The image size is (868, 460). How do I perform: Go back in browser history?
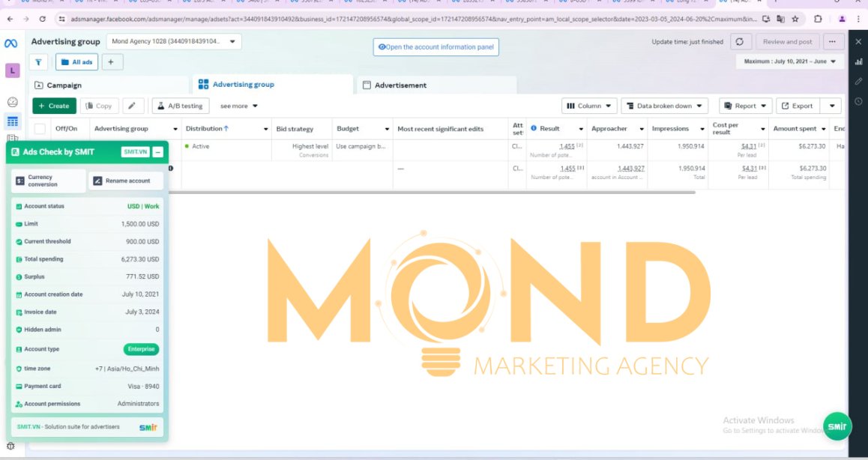pyautogui.click(x=10, y=19)
